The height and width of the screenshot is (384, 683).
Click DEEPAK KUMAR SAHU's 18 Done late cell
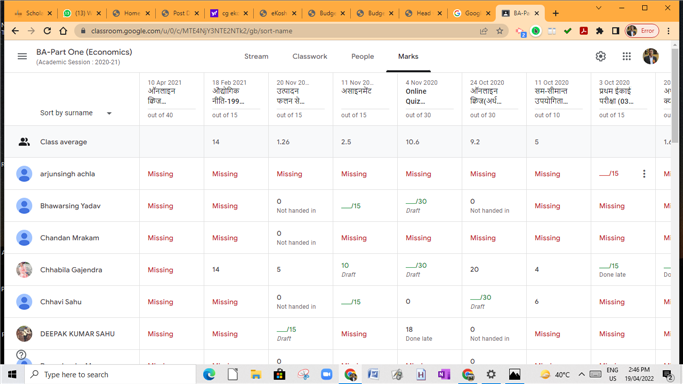[429, 334]
